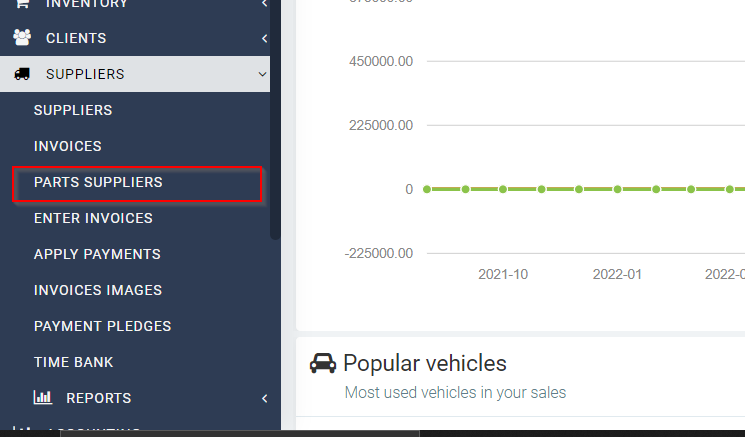Viewport: 745px width, 437px height.
Task: Click the Clients people icon
Action: click(x=21, y=38)
